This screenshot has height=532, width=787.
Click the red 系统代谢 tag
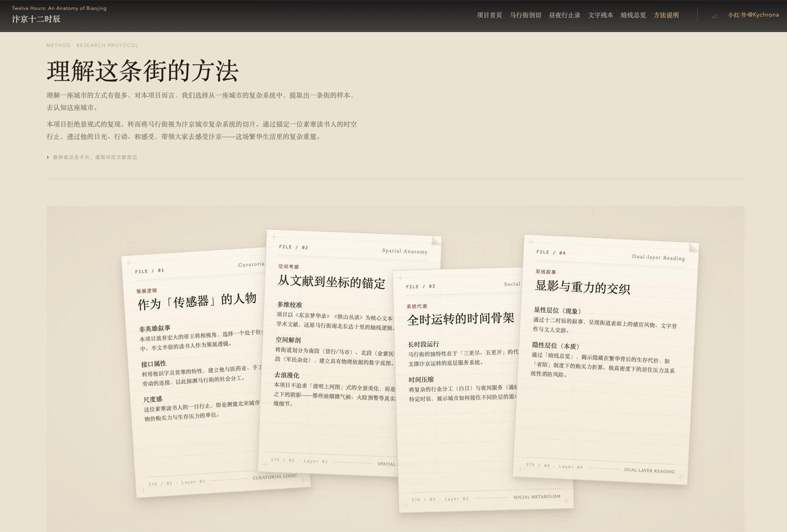point(417,306)
